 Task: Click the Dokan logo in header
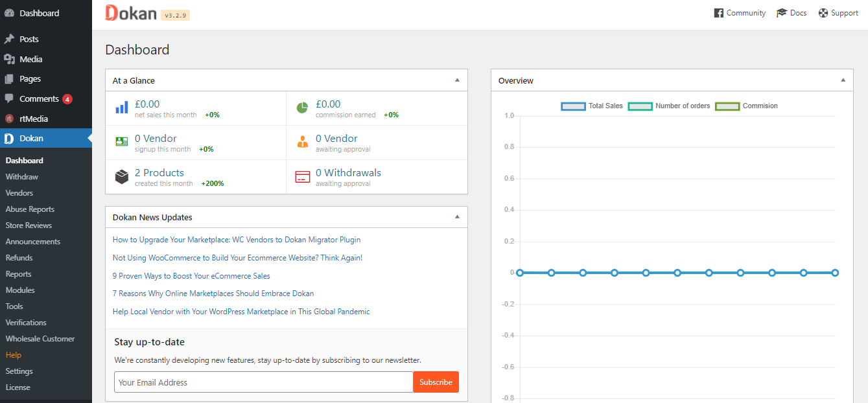(131, 13)
